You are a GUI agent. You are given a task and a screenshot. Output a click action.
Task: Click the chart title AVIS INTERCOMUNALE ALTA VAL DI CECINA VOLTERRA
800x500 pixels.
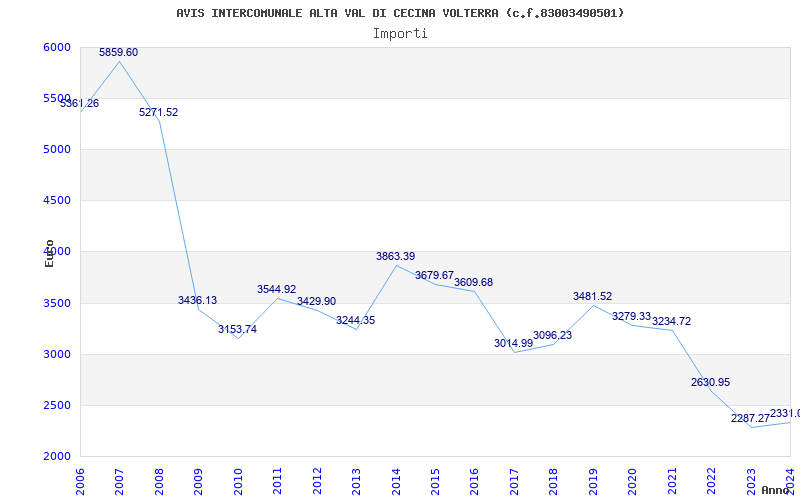[399, 13]
